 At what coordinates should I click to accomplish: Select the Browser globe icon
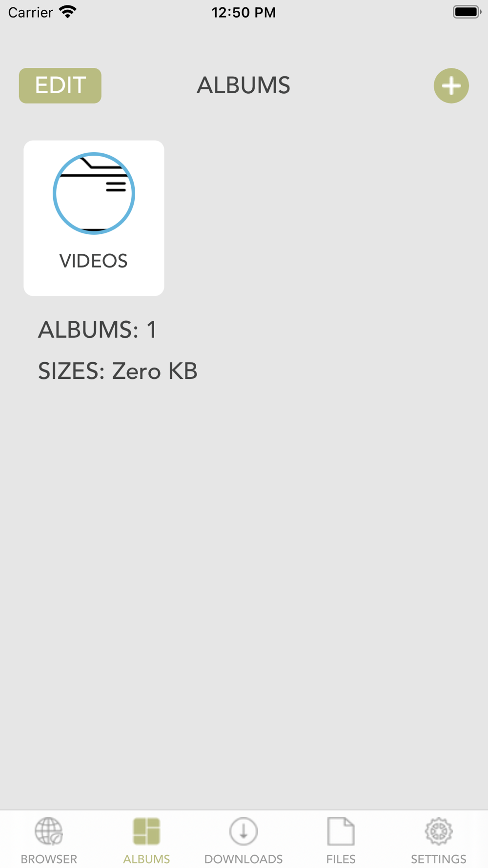pyautogui.click(x=49, y=831)
